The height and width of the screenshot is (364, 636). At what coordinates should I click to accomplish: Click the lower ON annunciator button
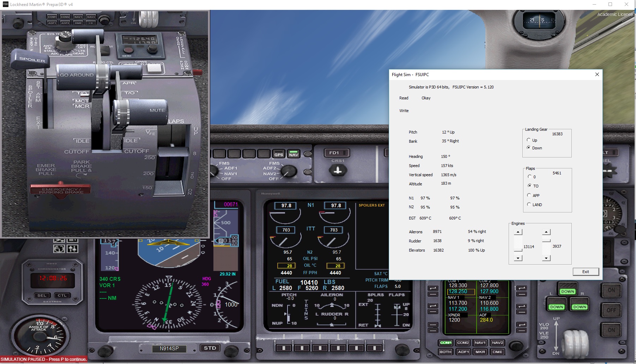click(x=611, y=330)
